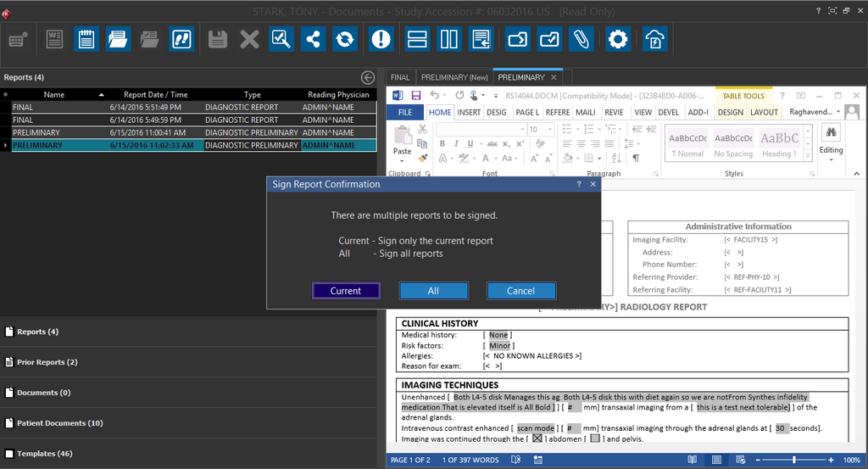868x469 pixels.
Task: Click Current to sign only this report
Action: pyautogui.click(x=346, y=291)
